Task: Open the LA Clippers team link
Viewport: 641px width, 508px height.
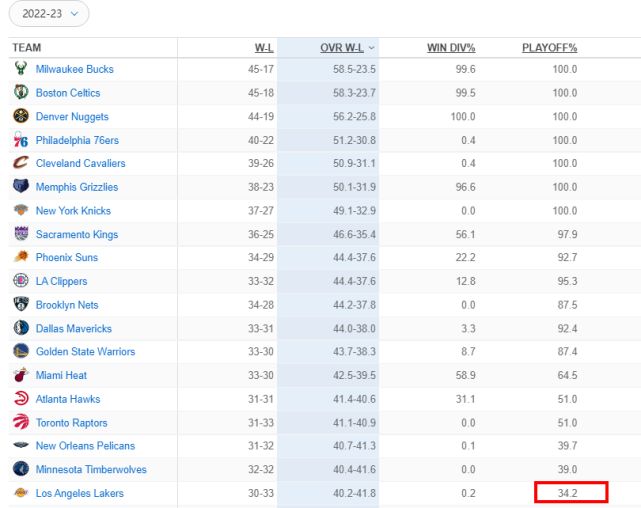Action: (61, 281)
